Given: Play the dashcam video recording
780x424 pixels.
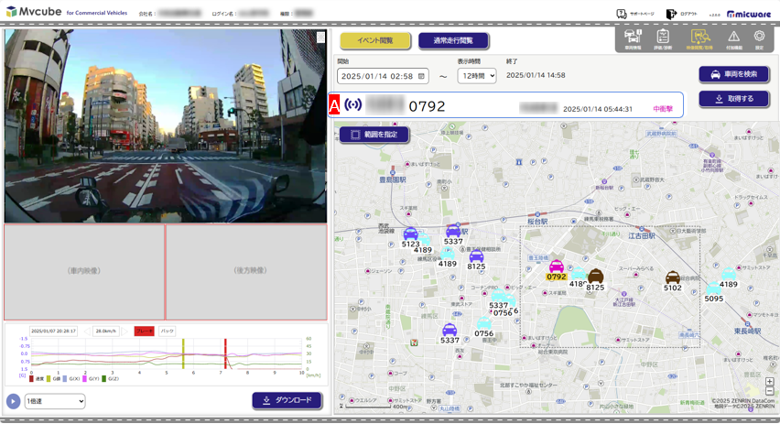Looking at the screenshot, I should pyautogui.click(x=13, y=401).
